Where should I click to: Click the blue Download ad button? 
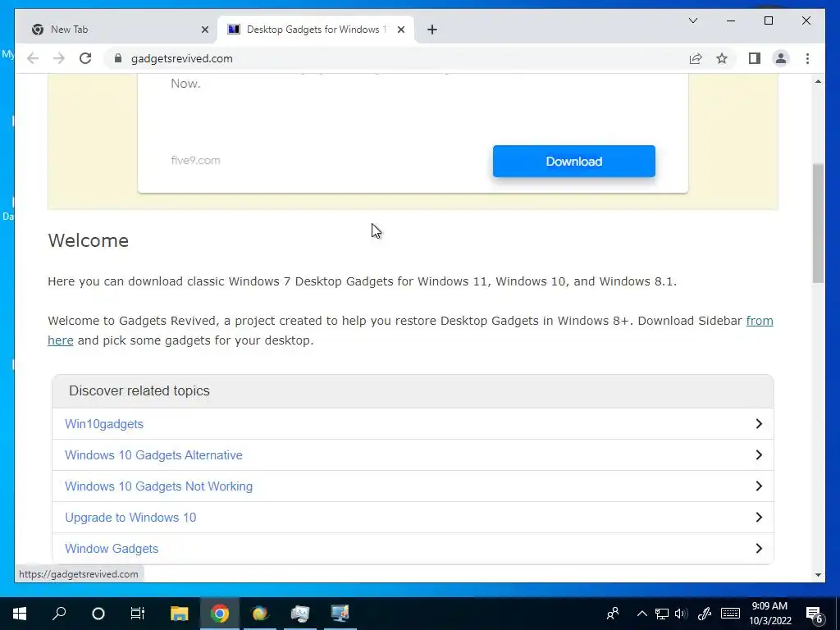(x=573, y=162)
